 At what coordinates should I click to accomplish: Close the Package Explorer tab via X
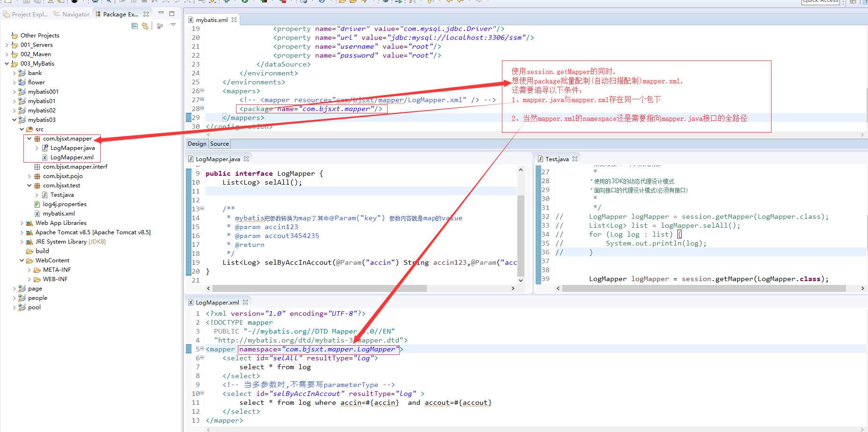pos(146,14)
